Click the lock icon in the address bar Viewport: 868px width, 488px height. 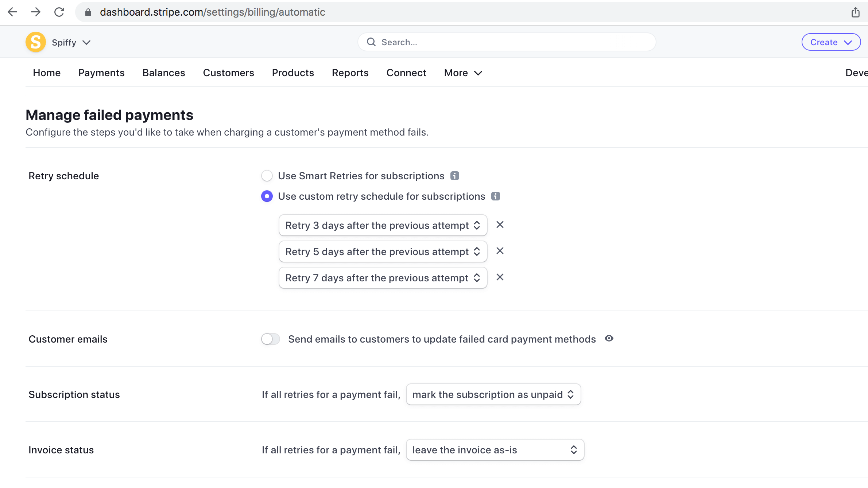[88, 12]
